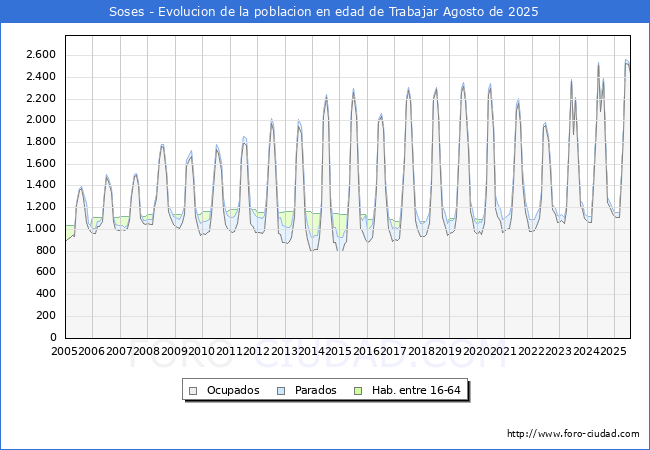650x450 pixels.
Task: Click the chart title text
Action: pyautogui.click(x=324, y=12)
